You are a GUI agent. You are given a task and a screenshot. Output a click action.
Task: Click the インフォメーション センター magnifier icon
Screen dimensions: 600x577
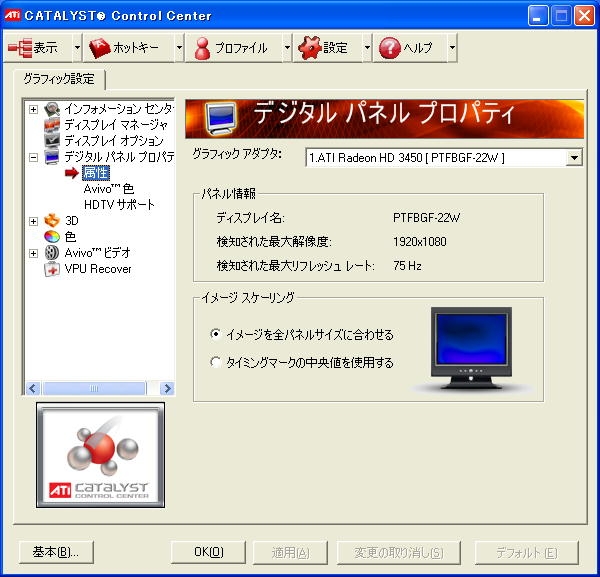[x=52, y=109]
